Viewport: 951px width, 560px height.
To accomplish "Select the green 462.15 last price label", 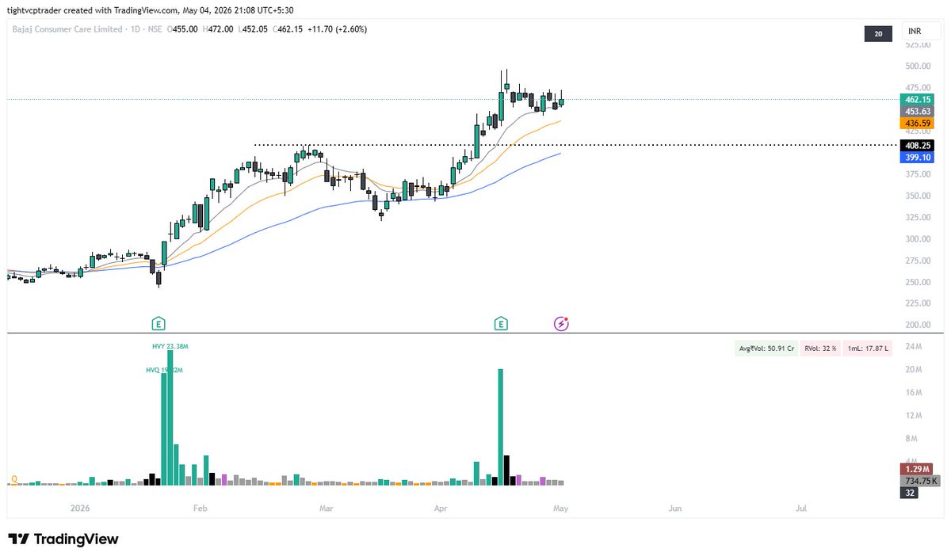I will tap(918, 100).
